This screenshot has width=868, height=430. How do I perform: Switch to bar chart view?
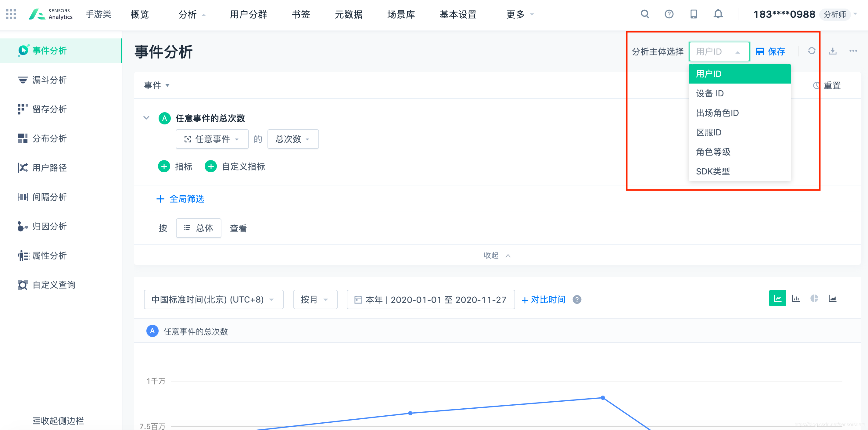click(796, 299)
